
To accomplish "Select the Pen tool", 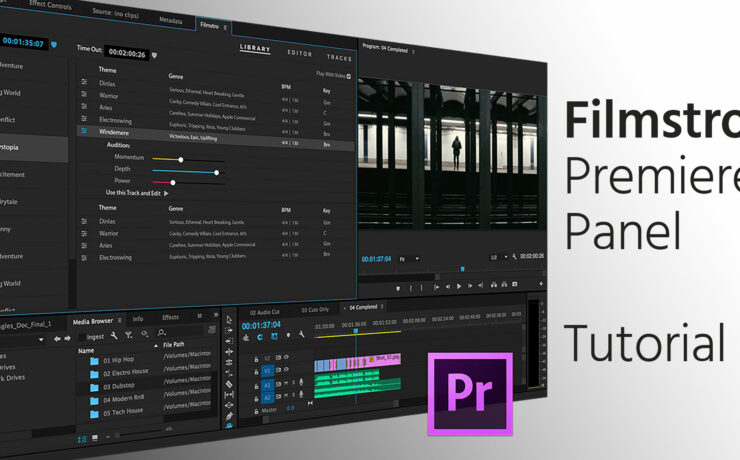I will pos(229,416).
